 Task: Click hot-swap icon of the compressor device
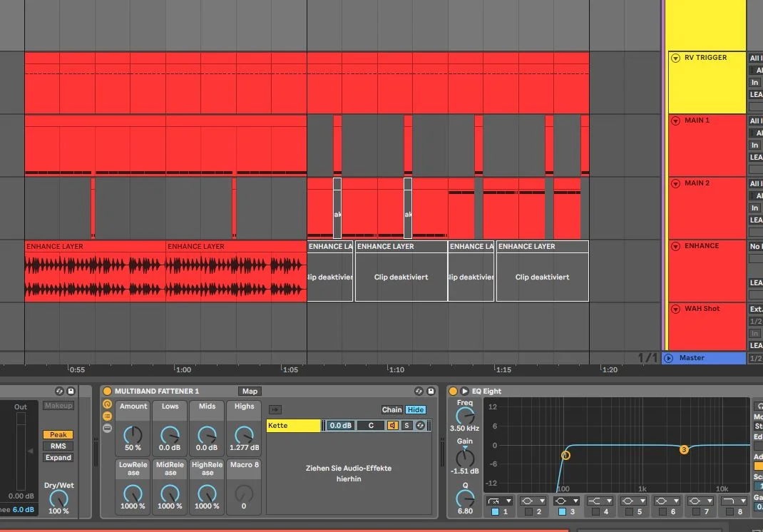59,391
